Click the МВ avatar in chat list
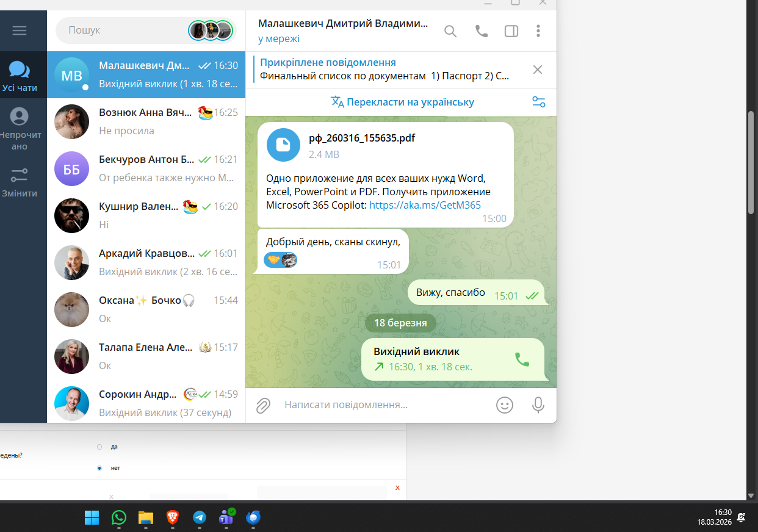 tap(72, 75)
